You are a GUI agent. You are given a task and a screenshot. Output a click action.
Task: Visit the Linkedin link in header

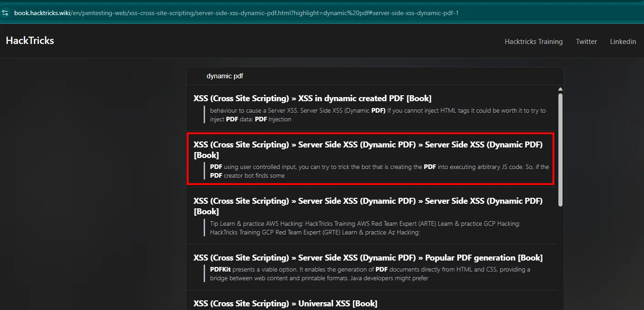623,41
